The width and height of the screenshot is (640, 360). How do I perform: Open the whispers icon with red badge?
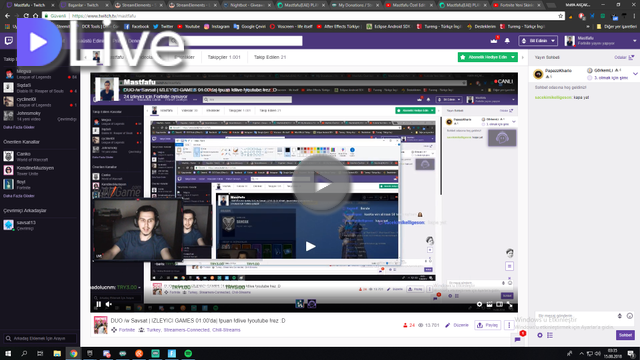coord(518,339)
